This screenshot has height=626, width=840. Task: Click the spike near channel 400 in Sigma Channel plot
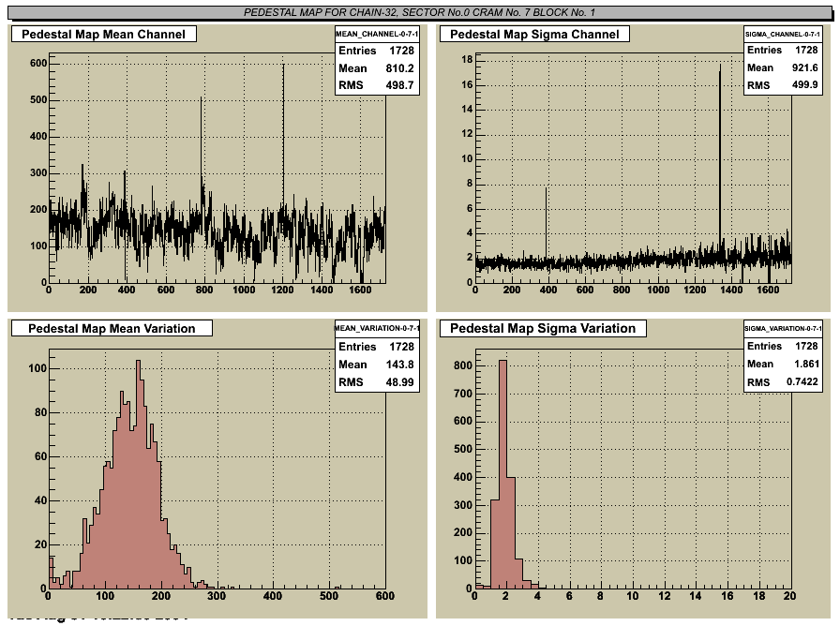(547, 222)
